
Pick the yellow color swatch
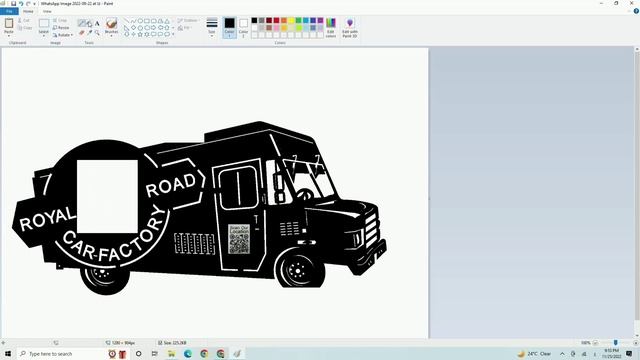point(291,20)
